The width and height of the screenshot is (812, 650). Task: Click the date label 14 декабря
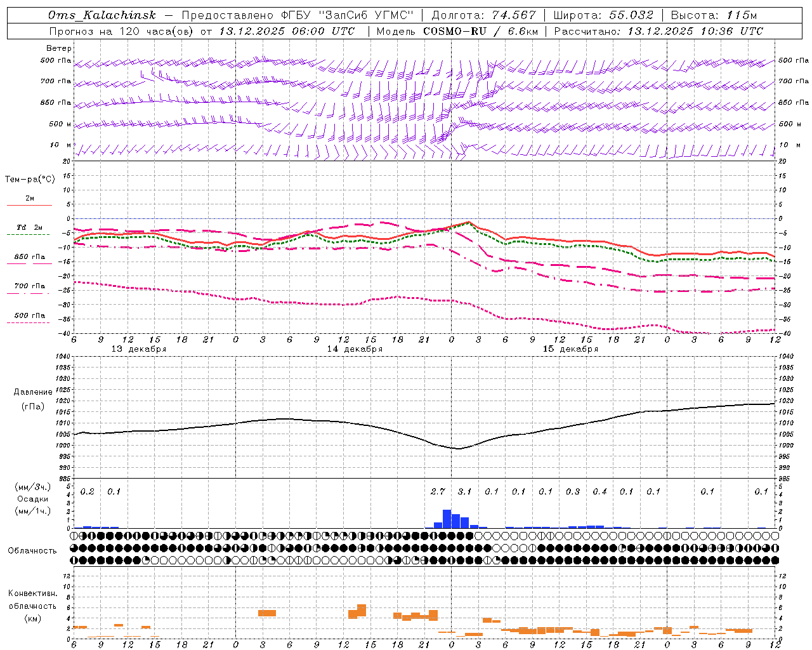(355, 349)
